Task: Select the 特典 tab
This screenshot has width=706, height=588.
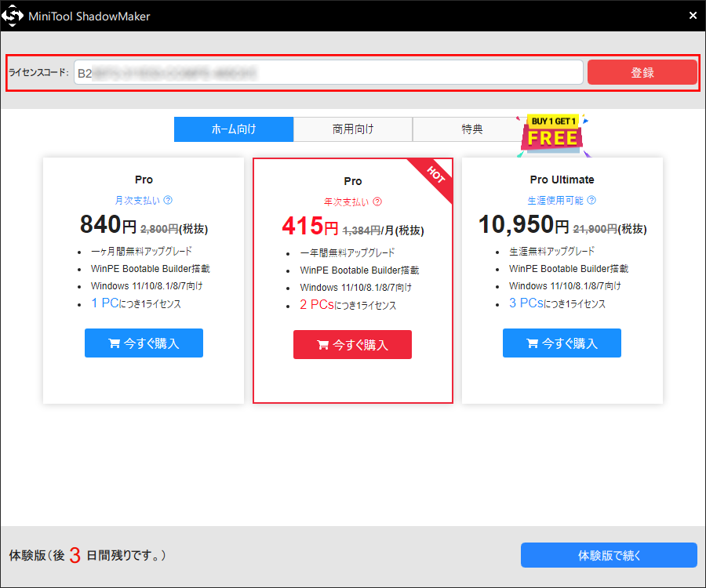Action: [x=471, y=129]
